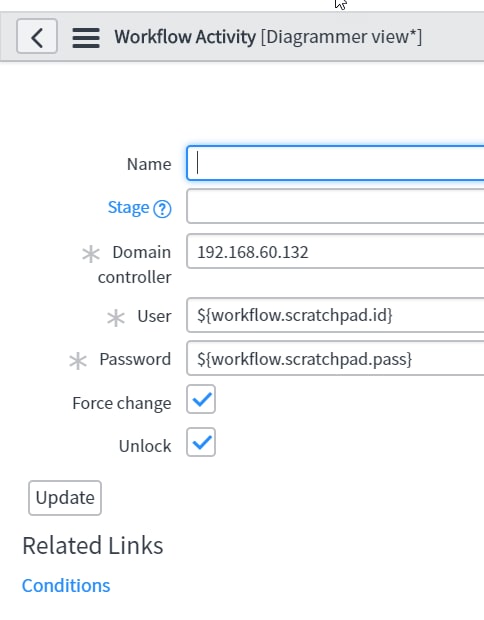Image resolution: width=484 pixels, height=620 pixels.
Task: Click the User mandatory asterisk
Action: click(x=116, y=318)
